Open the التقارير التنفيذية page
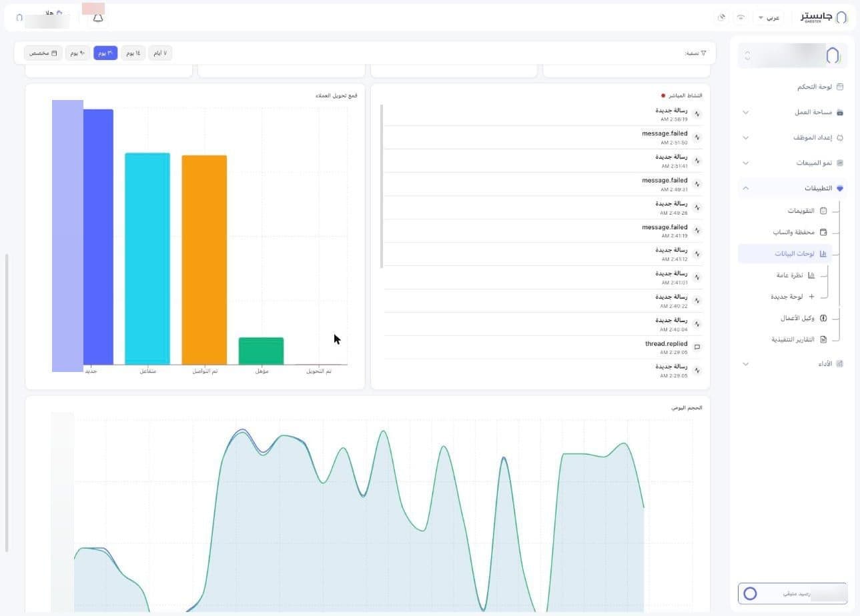 (793, 340)
